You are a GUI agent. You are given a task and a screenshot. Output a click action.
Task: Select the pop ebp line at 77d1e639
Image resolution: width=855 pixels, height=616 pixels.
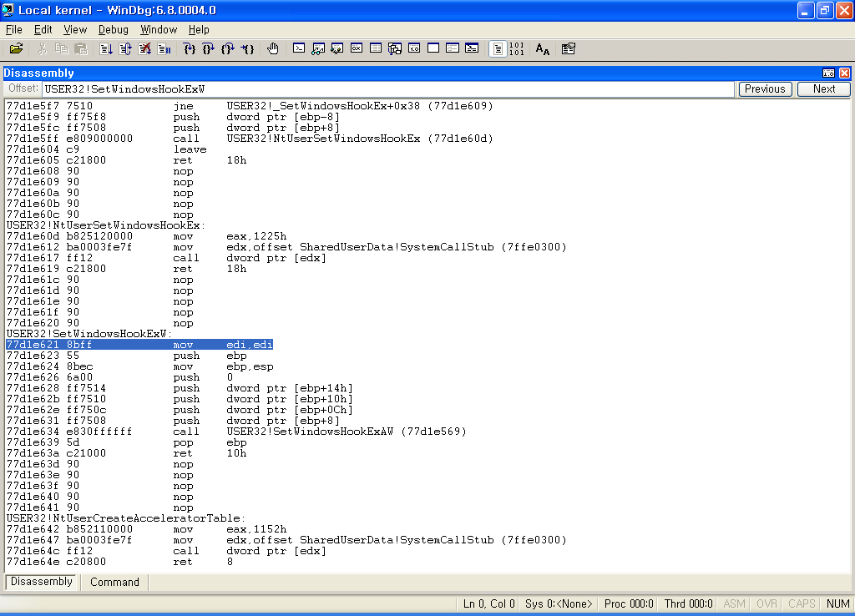coord(127,442)
